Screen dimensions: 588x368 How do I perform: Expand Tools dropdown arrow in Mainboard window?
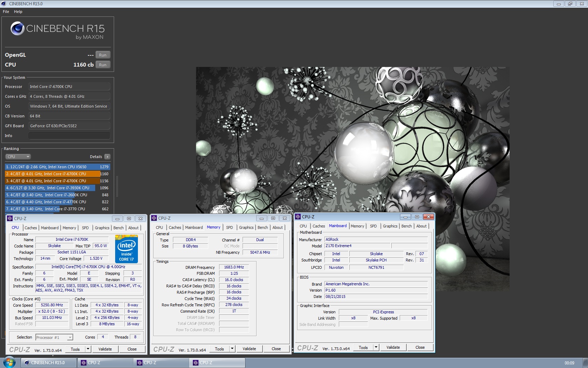coord(376,347)
